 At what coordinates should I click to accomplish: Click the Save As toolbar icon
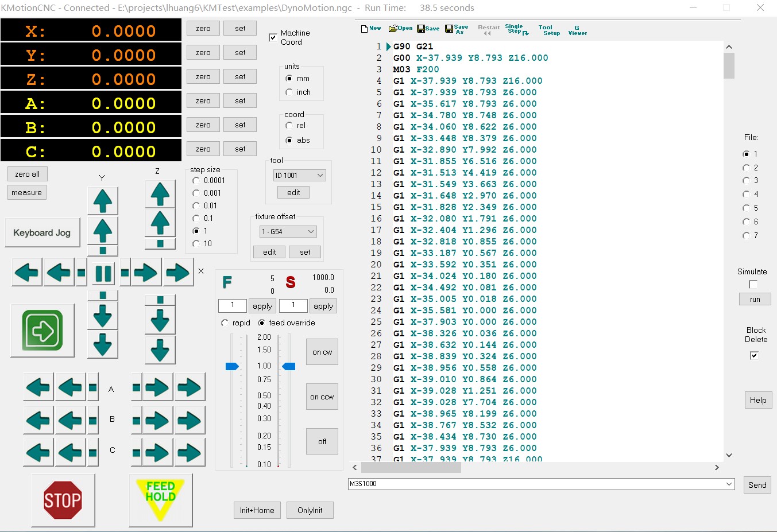(457, 29)
